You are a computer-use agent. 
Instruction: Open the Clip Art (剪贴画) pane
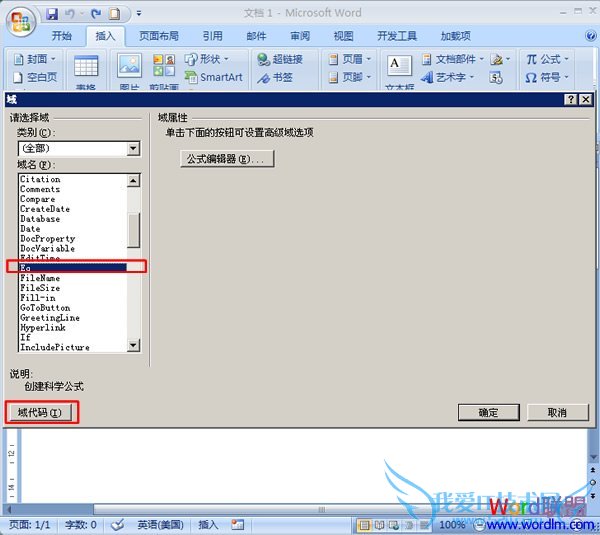click(164, 71)
